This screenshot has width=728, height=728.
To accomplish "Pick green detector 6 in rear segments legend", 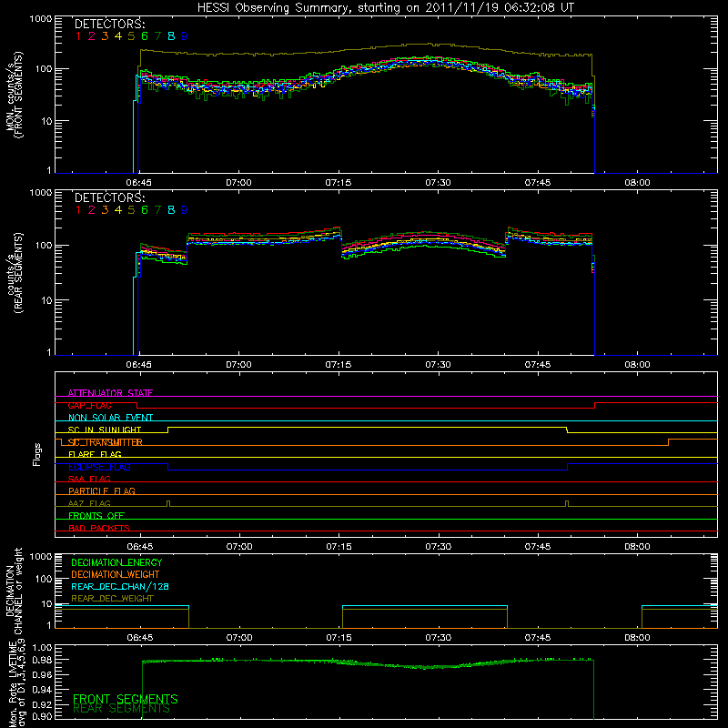I will [x=145, y=210].
